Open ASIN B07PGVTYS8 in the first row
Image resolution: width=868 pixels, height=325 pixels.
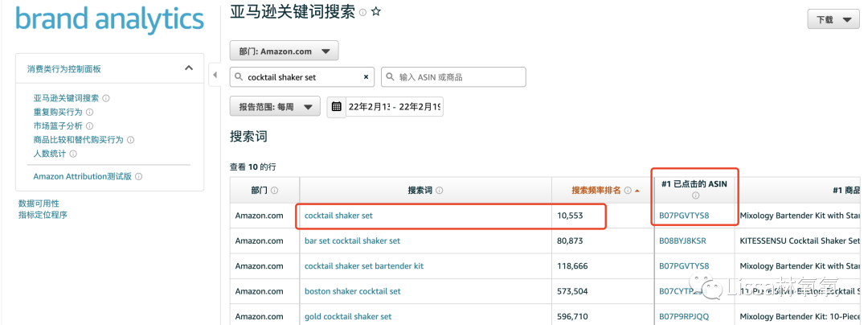684,216
